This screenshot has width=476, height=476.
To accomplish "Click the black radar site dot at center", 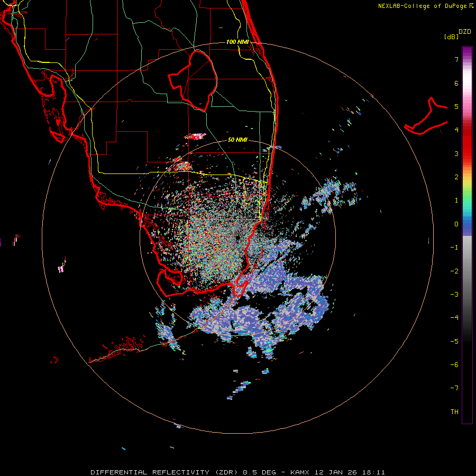I will (x=237, y=237).
